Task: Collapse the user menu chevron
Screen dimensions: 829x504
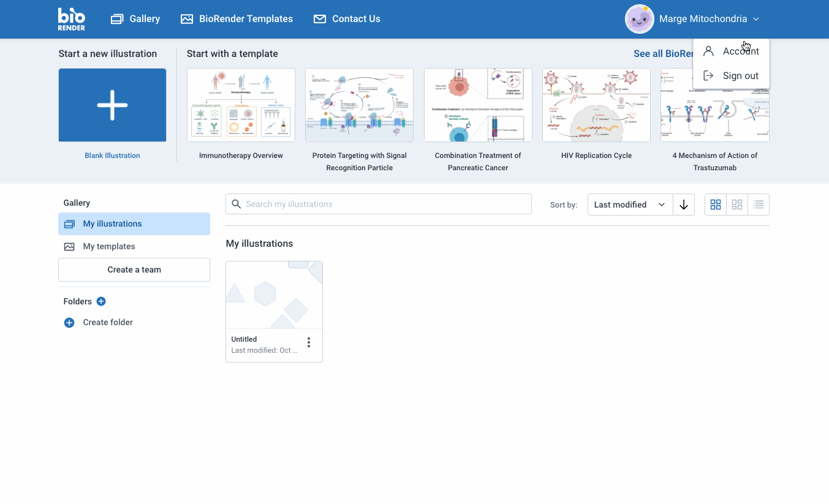Action: click(756, 19)
